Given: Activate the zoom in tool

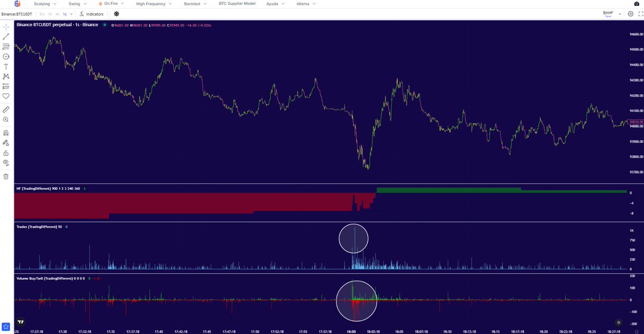Looking at the screenshot, I should pos(6,120).
